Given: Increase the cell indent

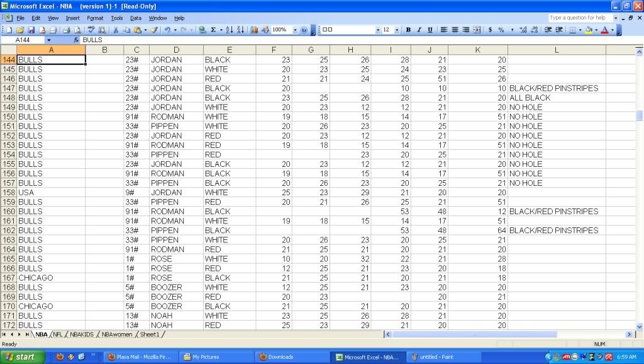Looking at the screenshot, I should point(559,30).
